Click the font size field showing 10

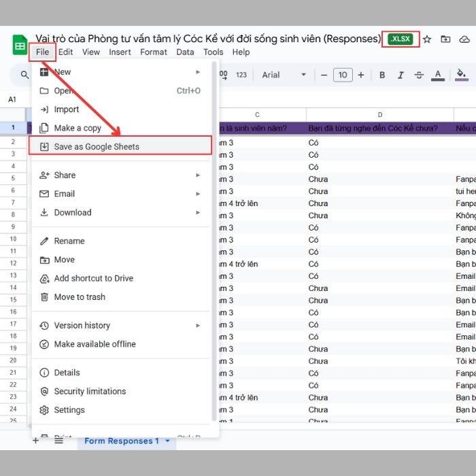click(343, 75)
